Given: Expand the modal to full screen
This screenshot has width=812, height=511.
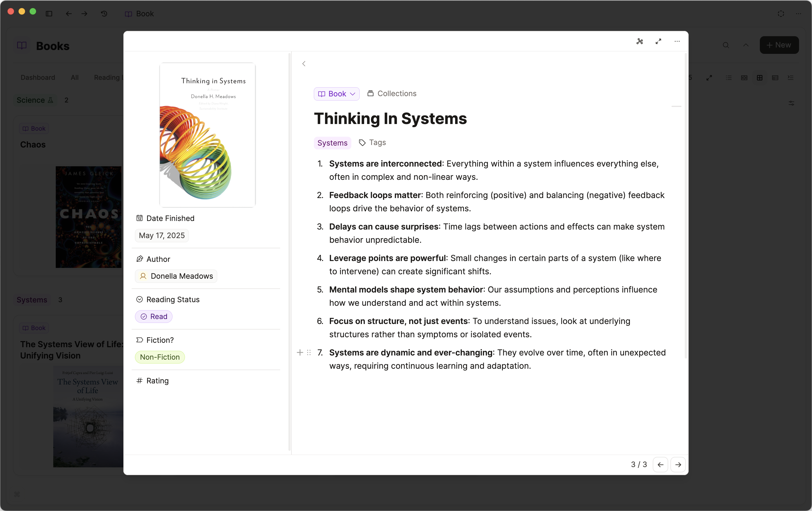Looking at the screenshot, I should pyautogui.click(x=658, y=41).
